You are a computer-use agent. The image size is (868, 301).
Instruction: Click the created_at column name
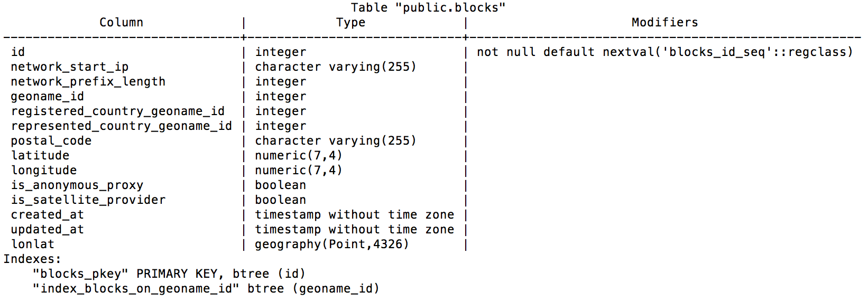pos(48,215)
